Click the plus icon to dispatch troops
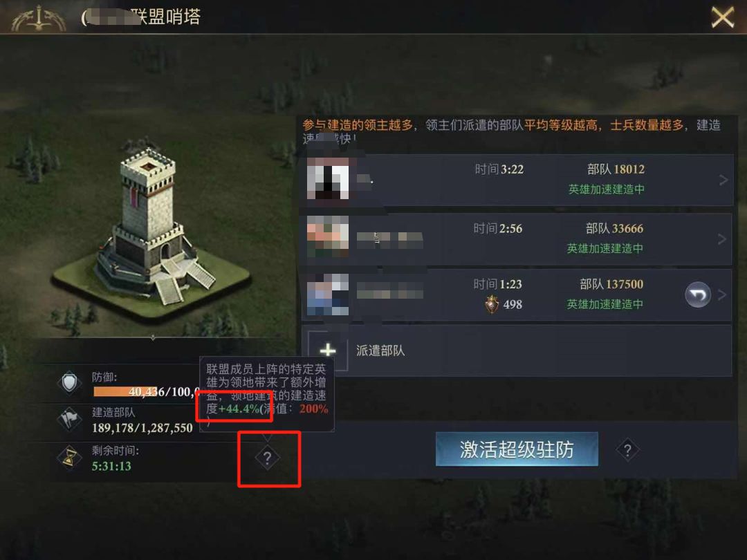 (x=328, y=351)
